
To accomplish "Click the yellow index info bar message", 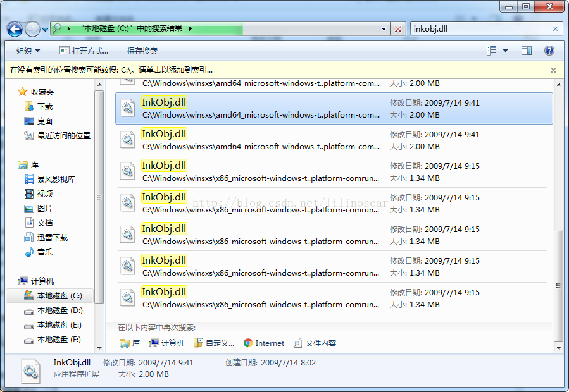I will click(111, 70).
